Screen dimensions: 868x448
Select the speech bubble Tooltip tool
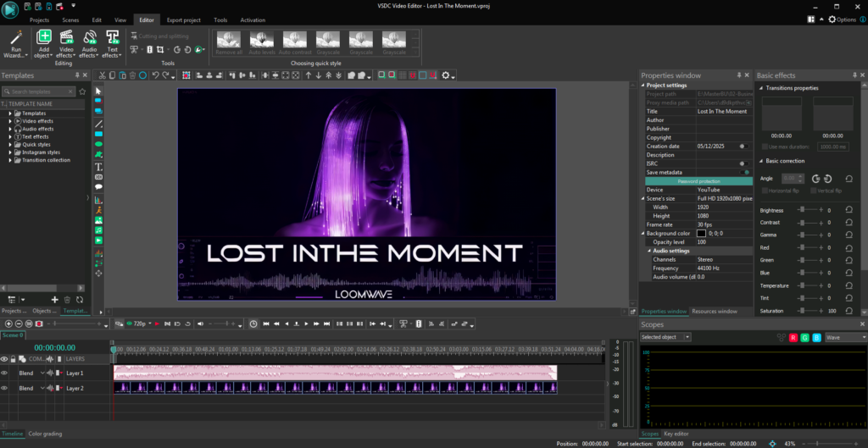coord(98,187)
